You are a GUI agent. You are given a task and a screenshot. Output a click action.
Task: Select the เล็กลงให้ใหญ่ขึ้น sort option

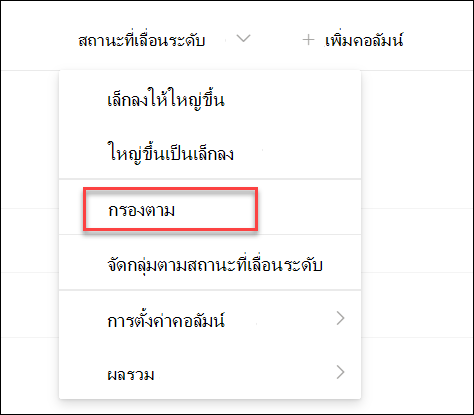pos(210,99)
